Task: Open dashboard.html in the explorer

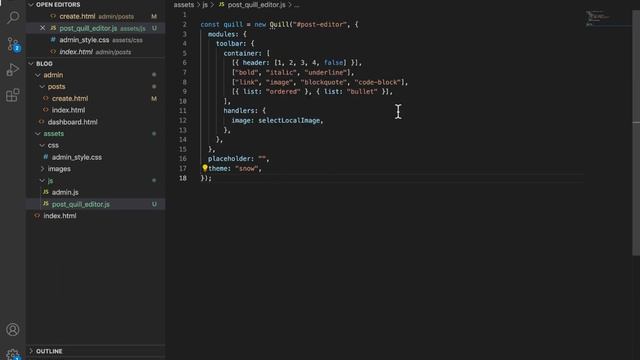Action: click(96, 122)
